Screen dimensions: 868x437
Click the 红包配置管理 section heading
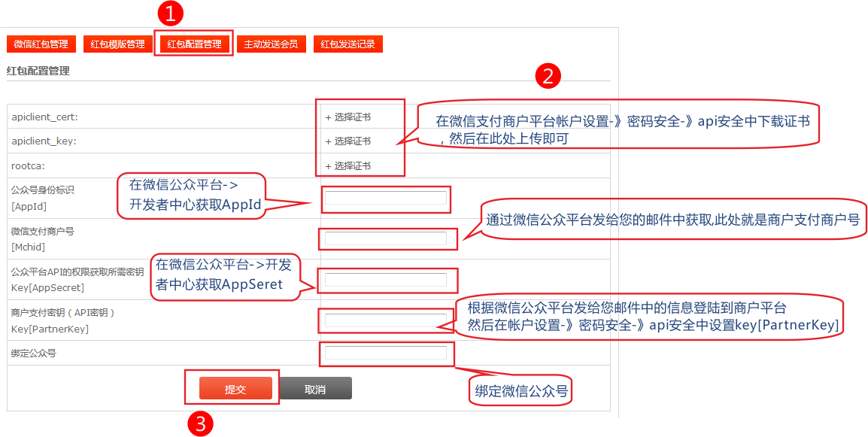click(38, 71)
